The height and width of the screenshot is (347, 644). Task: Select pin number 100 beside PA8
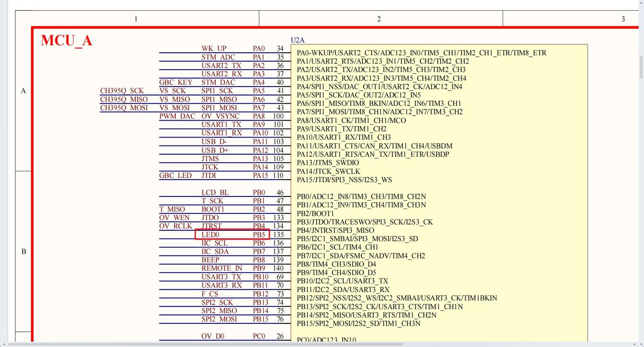click(279, 116)
